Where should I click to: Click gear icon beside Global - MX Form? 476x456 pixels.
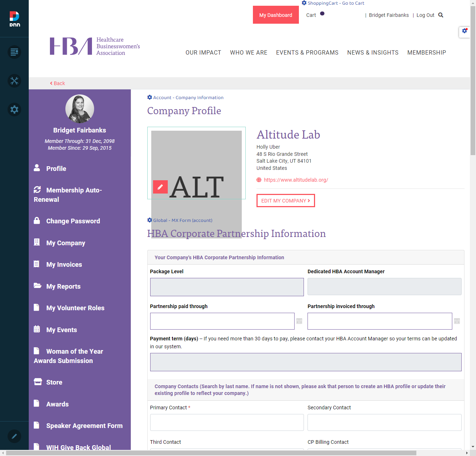[150, 220]
